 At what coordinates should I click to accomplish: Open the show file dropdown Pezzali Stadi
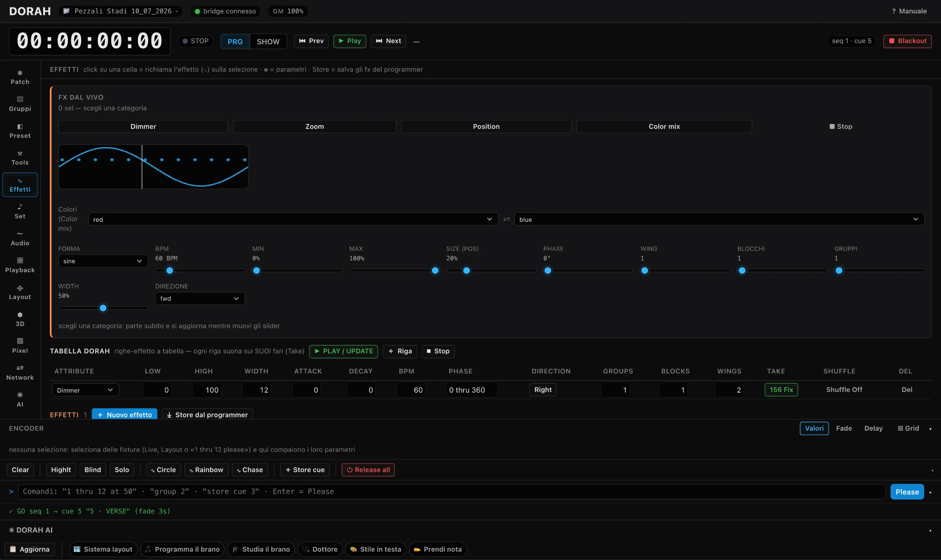tap(120, 11)
